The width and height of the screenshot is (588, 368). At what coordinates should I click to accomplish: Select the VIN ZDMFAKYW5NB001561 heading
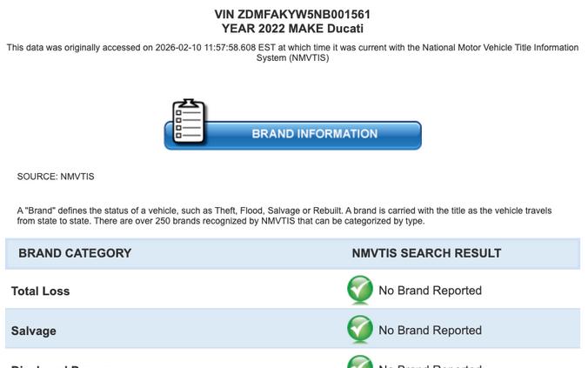pyautogui.click(x=292, y=14)
